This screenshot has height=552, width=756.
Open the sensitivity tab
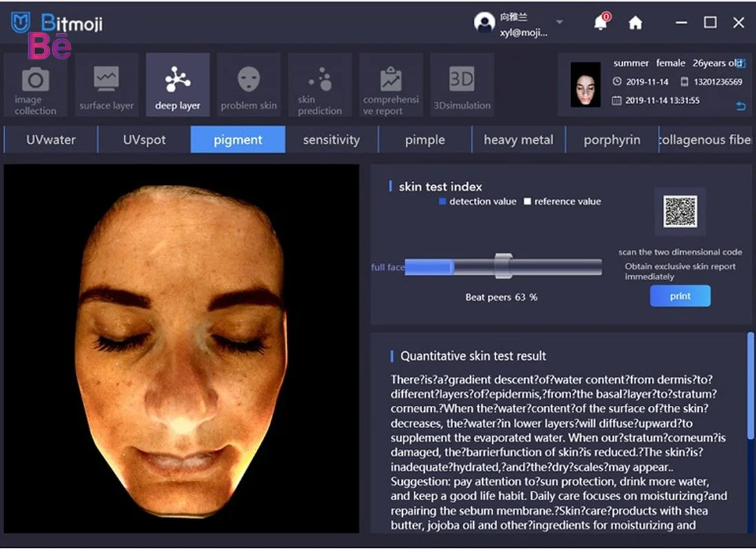tap(331, 139)
